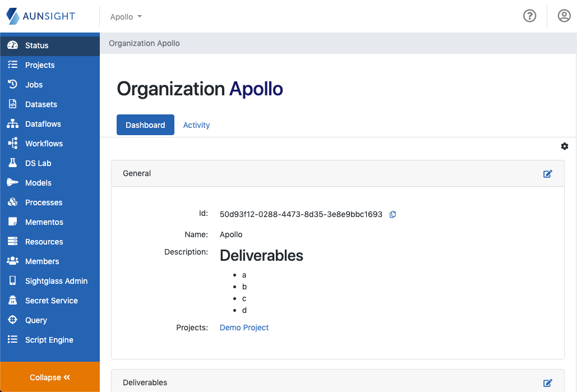Screen dimensions: 577x392
Task: Launch the DS Lab section
Action: tap(37, 163)
